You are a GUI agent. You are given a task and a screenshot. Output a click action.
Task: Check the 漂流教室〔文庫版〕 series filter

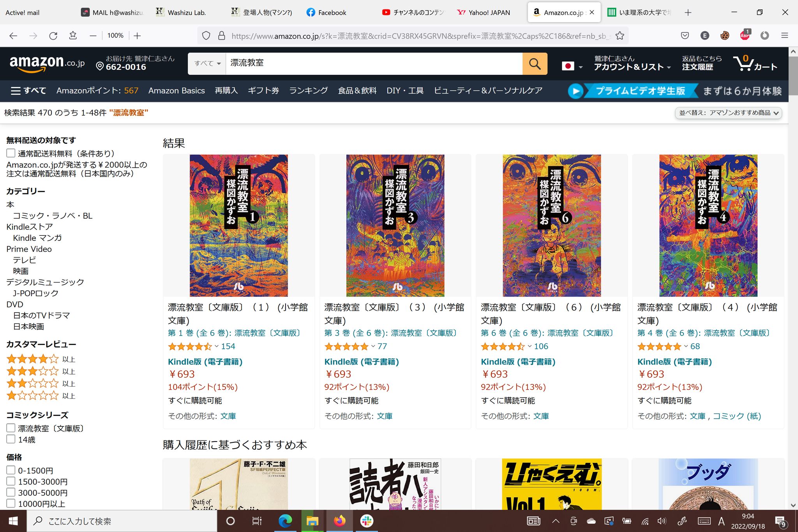(x=11, y=428)
